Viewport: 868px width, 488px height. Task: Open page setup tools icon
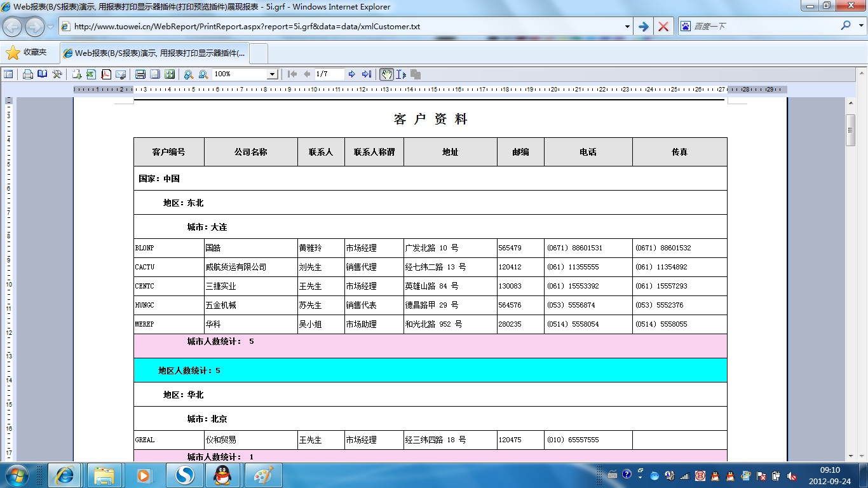click(57, 74)
